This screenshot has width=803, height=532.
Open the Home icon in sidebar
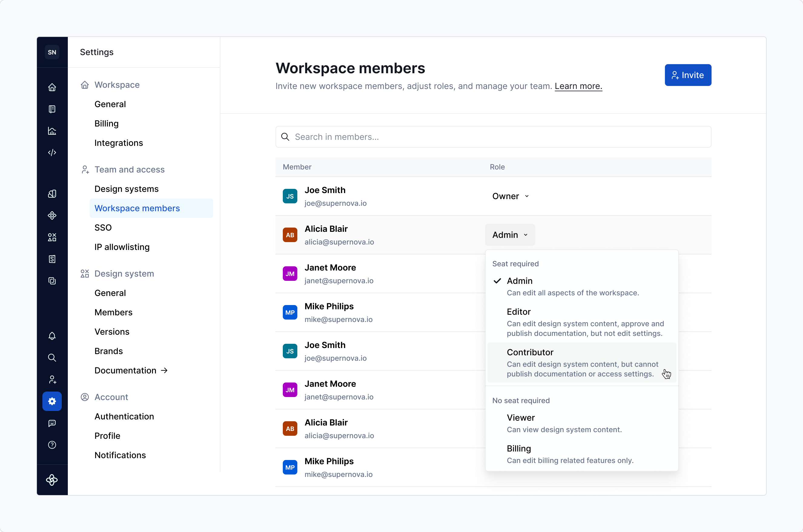click(x=52, y=87)
